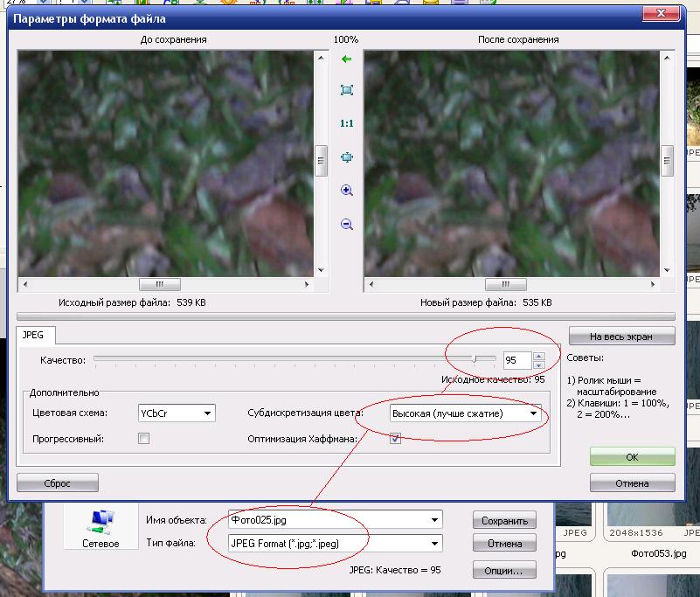Confirm settings with the OK button
The width and height of the screenshot is (700, 597).
[632, 456]
